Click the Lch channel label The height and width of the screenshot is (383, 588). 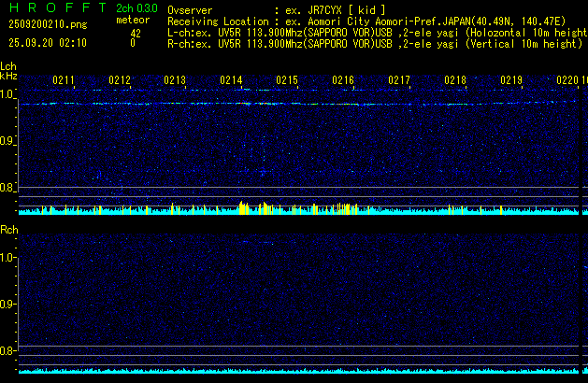tap(8, 66)
